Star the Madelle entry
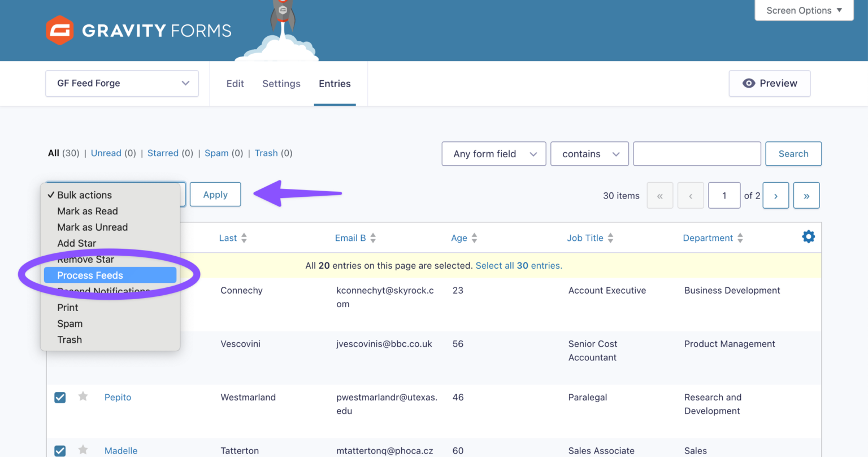Screen dimensions: 868x457 pos(83,450)
